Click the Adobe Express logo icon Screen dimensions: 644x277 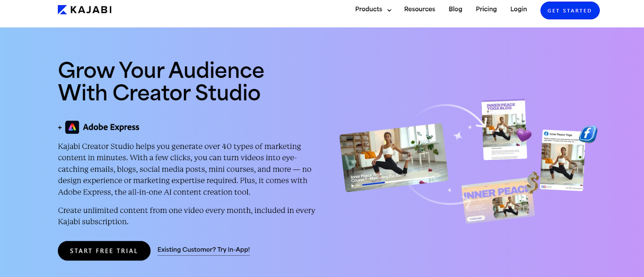point(72,127)
